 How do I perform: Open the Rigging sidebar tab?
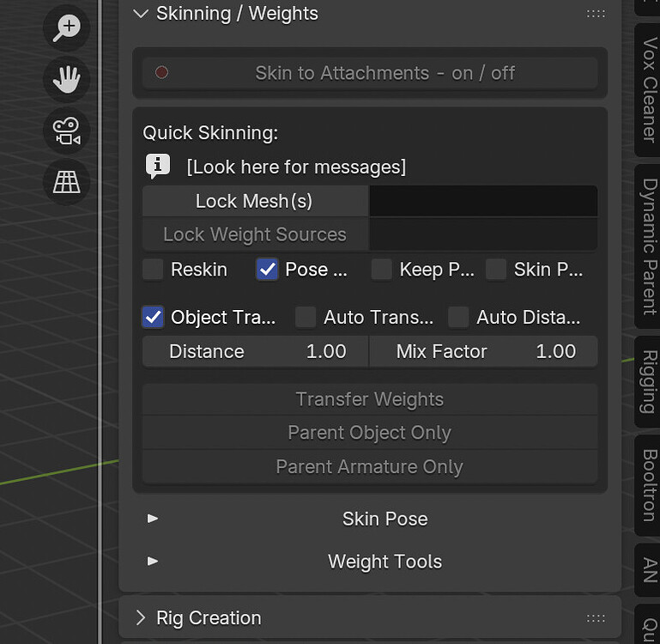click(x=649, y=381)
